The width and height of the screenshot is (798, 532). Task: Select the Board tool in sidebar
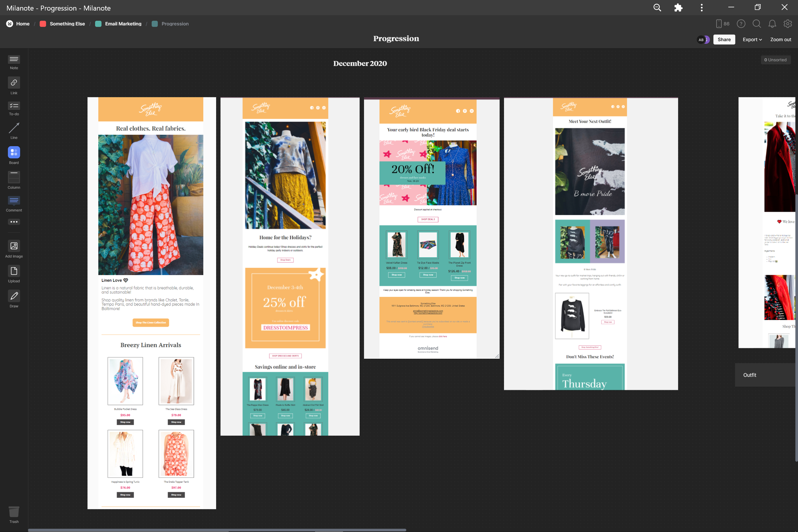[x=14, y=156]
